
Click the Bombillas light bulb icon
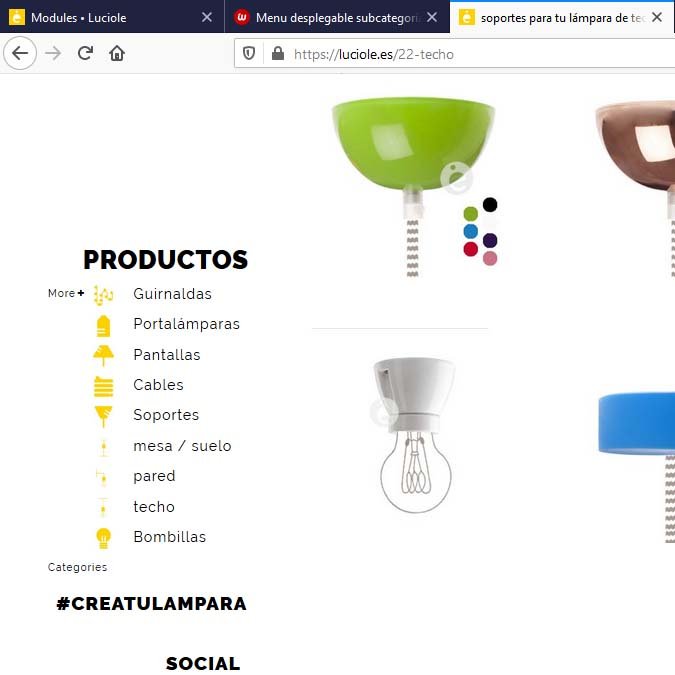[103, 538]
